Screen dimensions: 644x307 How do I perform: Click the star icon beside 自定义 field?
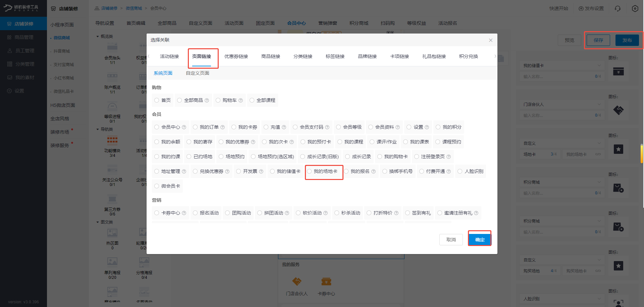pyautogui.click(x=618, y=149)
